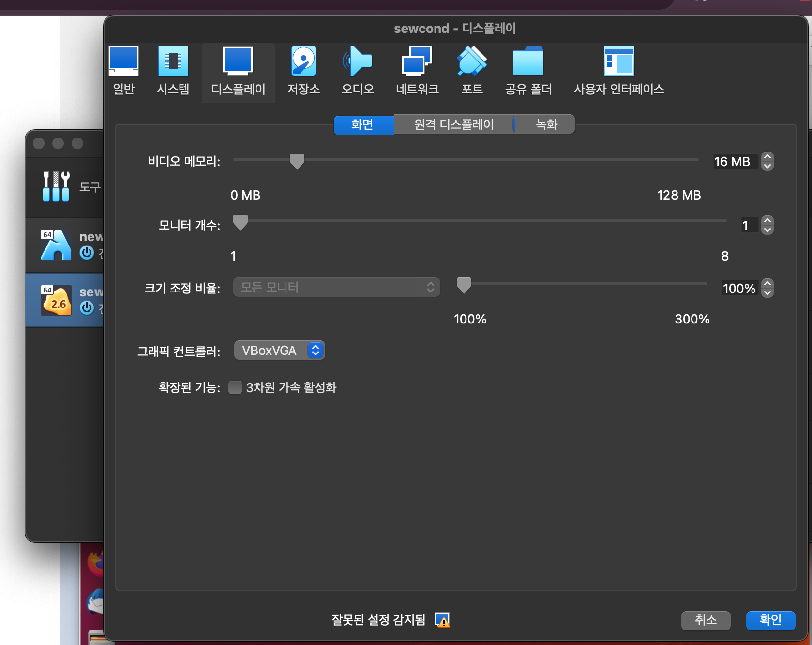Open the 일반 (General) settings section
Image resolution: width=812 pixels, height=645 pixels.
click(124, 71)
